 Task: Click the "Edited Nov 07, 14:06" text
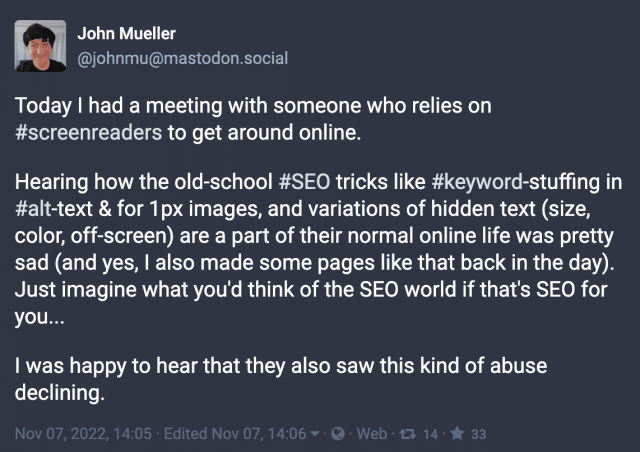pos(238,434)
